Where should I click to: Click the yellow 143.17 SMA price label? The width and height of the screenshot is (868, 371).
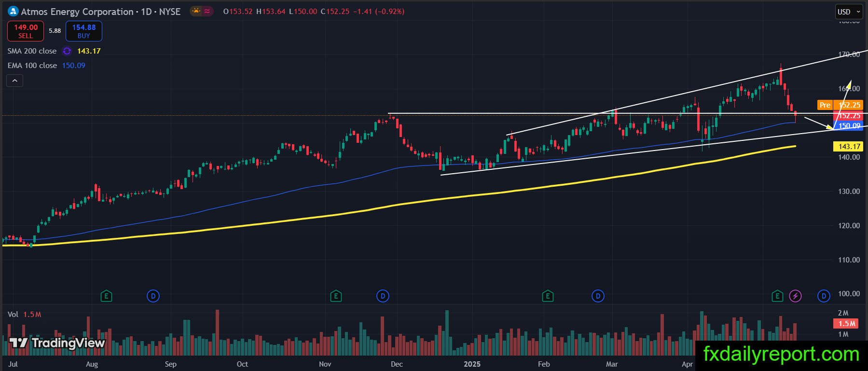tap(849, 146)
